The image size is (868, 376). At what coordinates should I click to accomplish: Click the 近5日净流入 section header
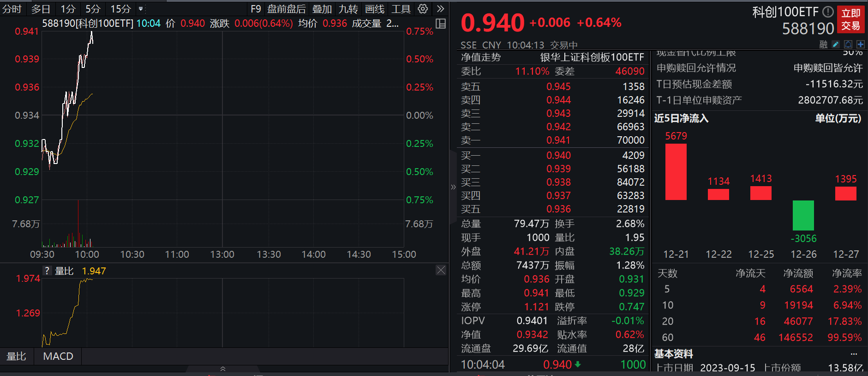pos(681,118)
